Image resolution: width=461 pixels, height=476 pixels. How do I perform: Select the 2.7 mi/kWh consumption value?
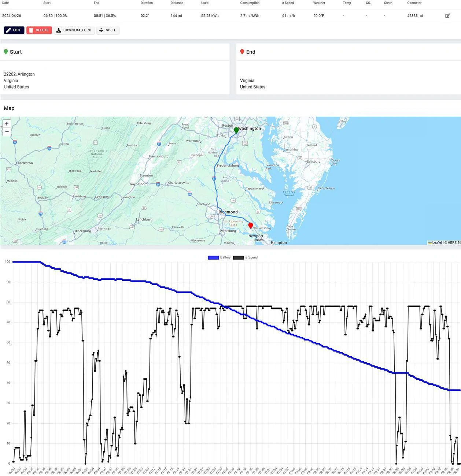pos(250,16)
